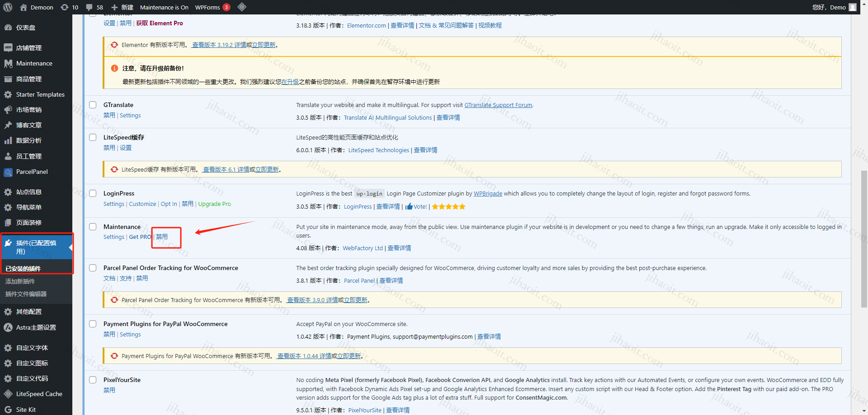Open the comments bubble icon showing 58
Viewport: 868px width, 415px height.
90,7
